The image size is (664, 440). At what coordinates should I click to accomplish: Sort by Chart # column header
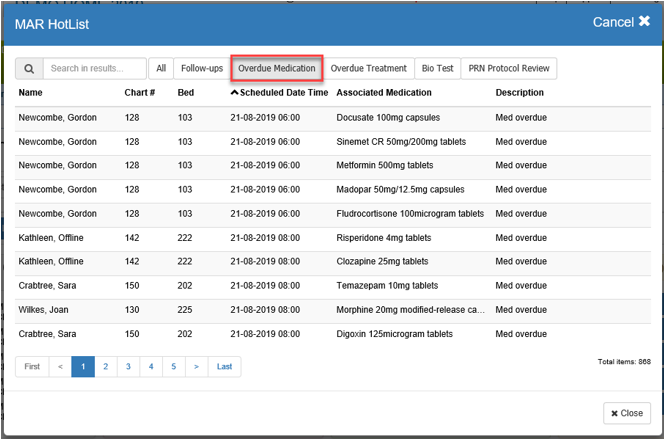coord(139,93)
